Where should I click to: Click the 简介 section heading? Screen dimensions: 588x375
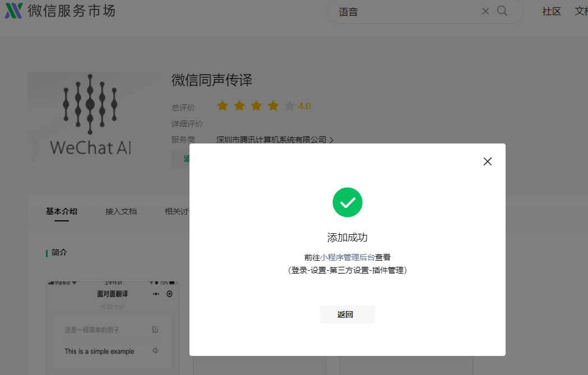[59, 252]
